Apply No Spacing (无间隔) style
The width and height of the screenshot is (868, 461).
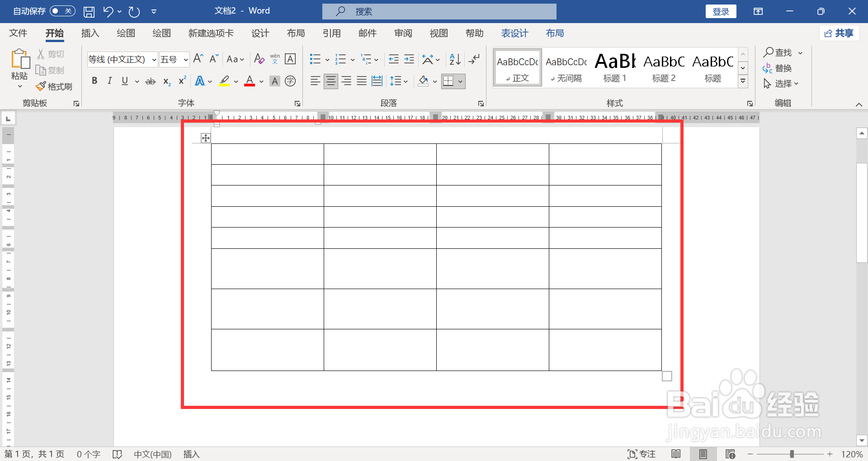566,67
